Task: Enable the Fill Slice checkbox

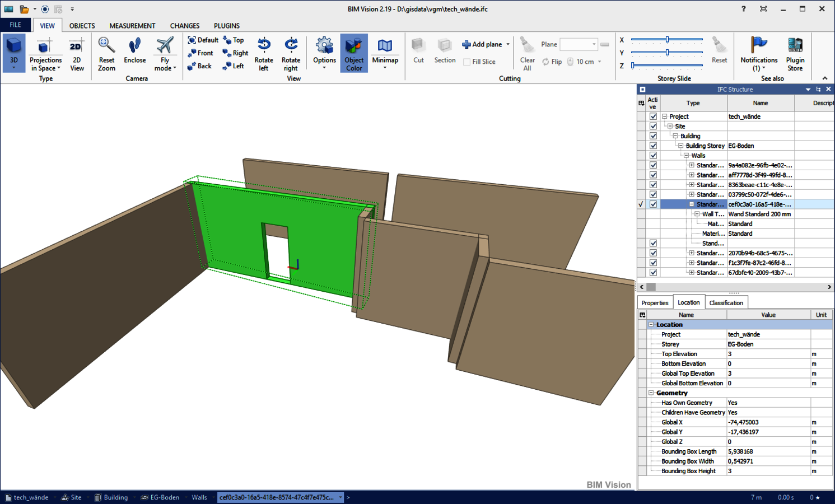Action: 467,62
